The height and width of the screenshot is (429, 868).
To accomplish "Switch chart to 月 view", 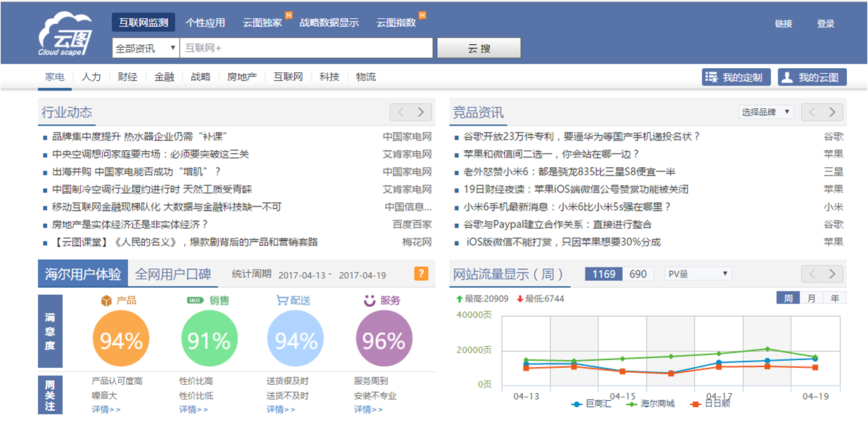I will click(812, 298).
